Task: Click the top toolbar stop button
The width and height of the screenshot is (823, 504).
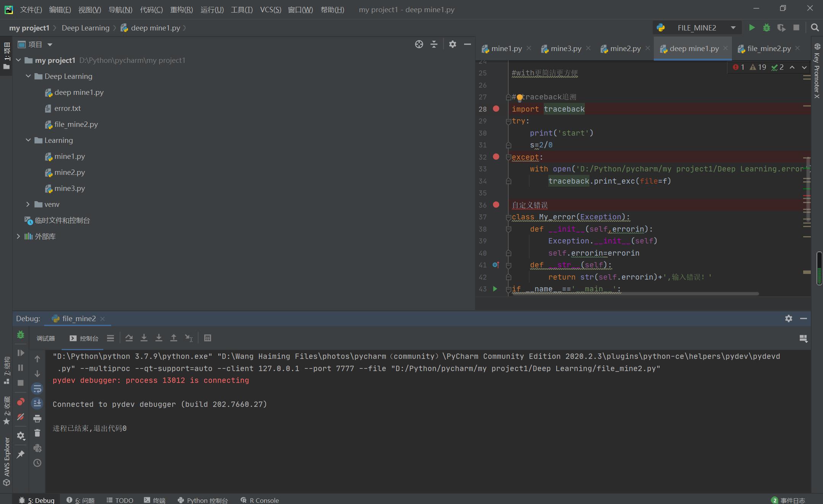Action: 796,28
